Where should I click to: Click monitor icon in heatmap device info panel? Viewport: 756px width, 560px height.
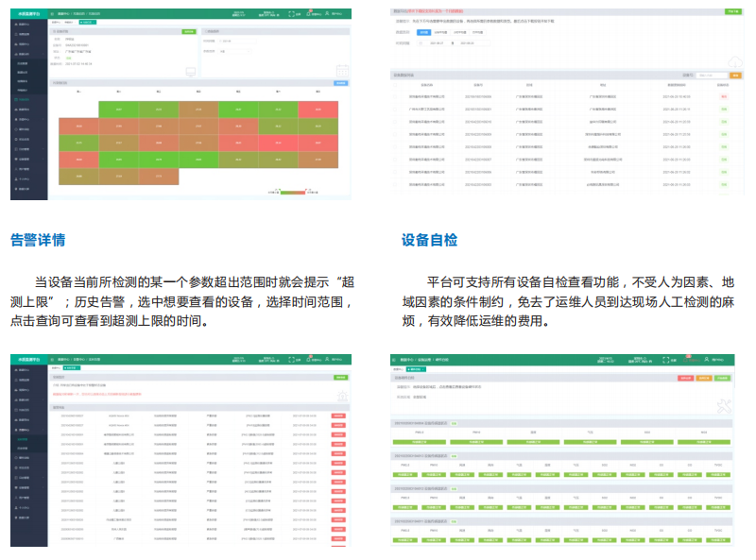[190, 70]
